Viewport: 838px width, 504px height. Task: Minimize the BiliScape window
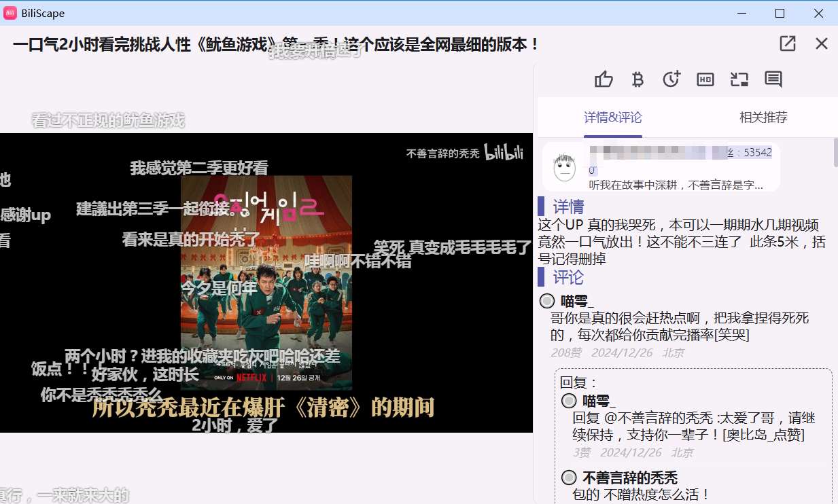743,14
